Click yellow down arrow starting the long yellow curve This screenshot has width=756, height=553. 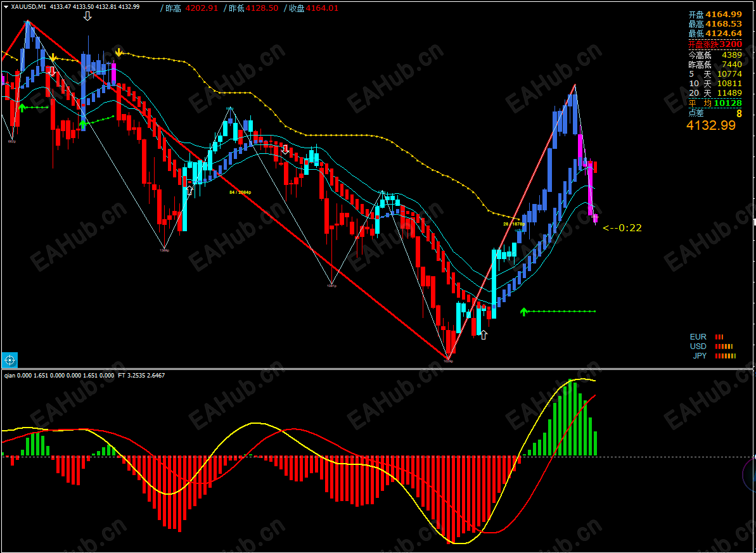[x=119, y=52]
